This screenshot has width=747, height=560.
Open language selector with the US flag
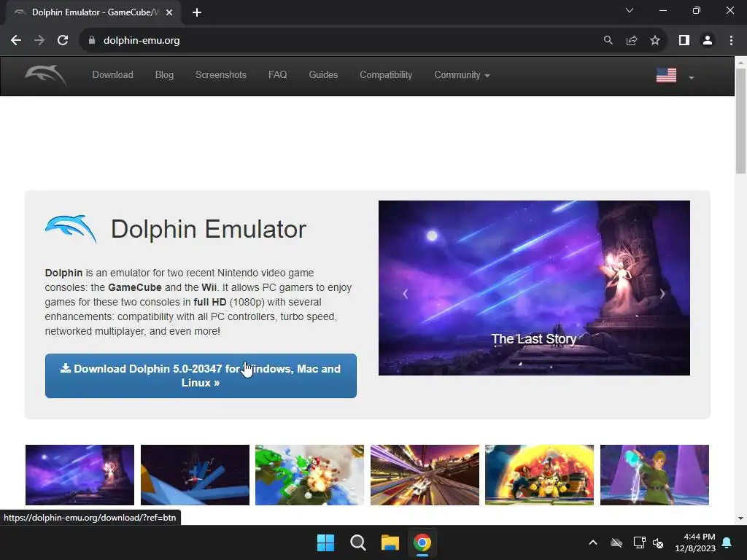675,75
